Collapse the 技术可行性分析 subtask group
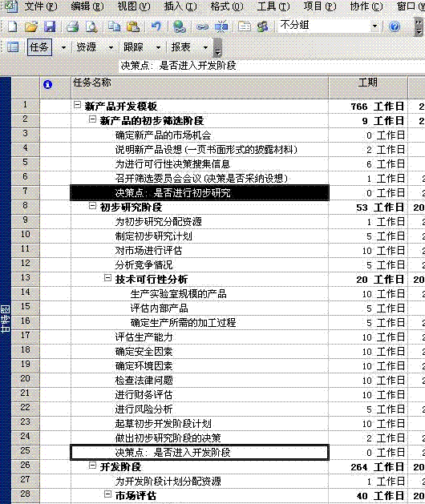425x504 pixels. click(107, 278)
